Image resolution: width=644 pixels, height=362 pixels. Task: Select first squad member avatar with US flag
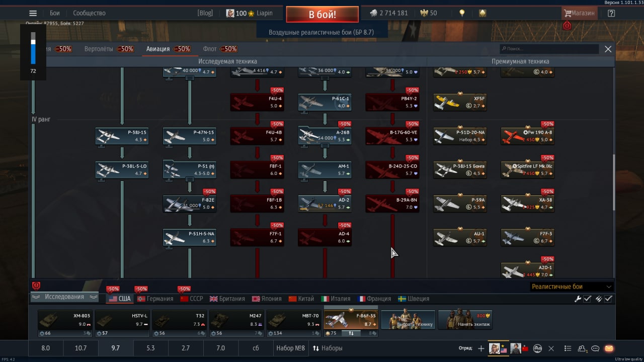[498, 348]
